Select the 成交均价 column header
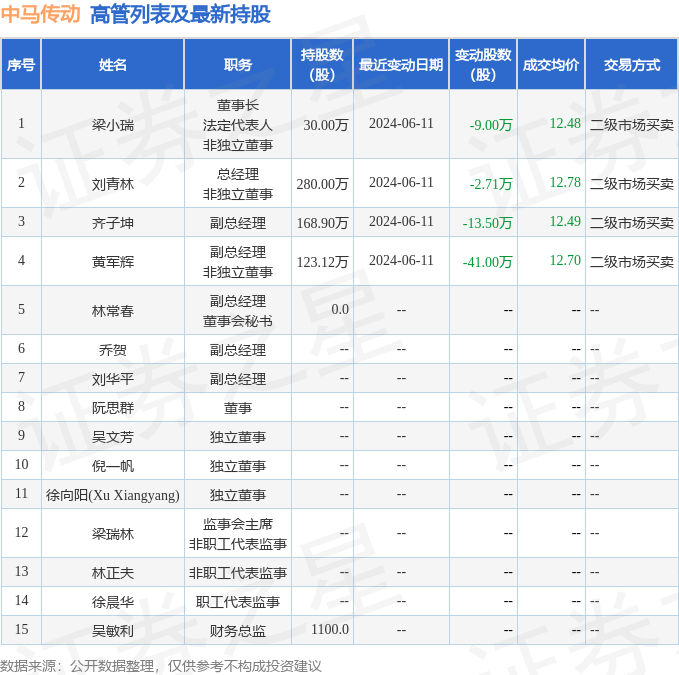 coord(551,65)
